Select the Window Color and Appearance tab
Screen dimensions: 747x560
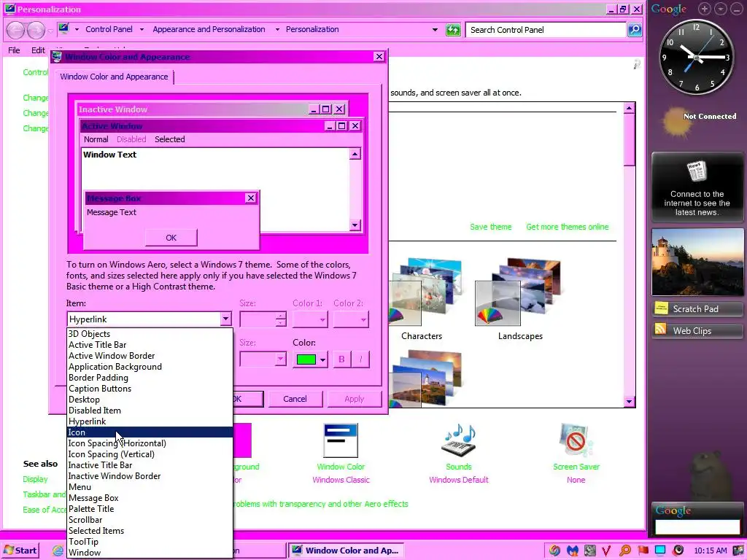(x=114, y=77)
